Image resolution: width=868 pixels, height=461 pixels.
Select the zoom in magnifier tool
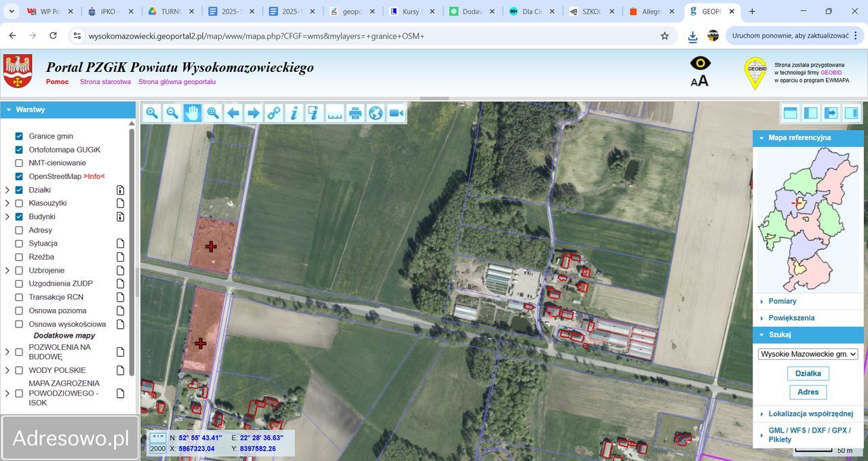(152, 113)
